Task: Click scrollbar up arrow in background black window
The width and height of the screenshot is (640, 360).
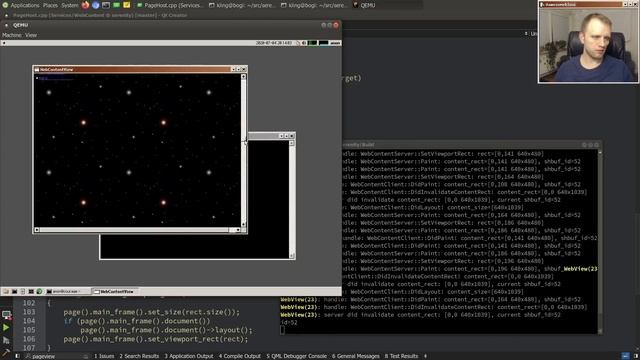Action: pyautogui.click(x=291, y=143)
